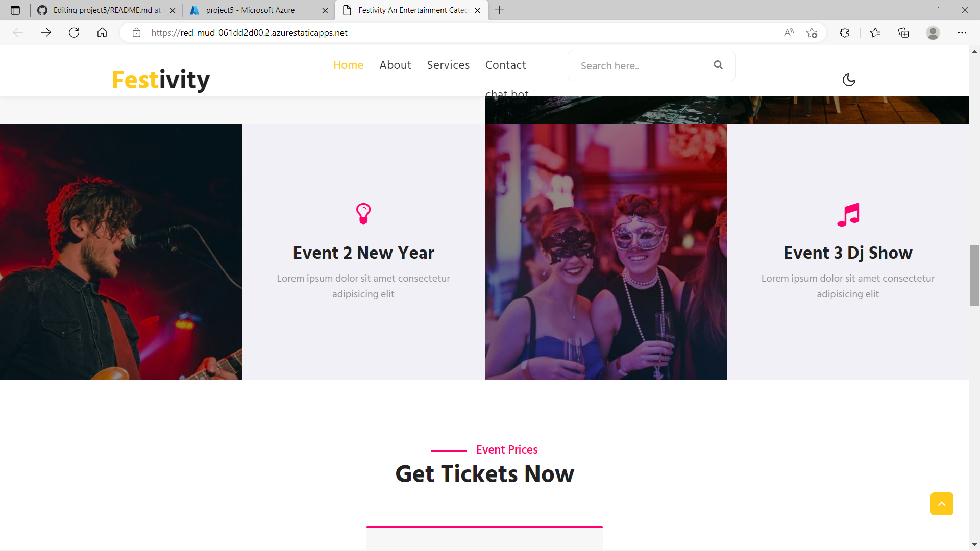Switch to Editing project5 README tab
980x551 pixels.
[106, 10]
